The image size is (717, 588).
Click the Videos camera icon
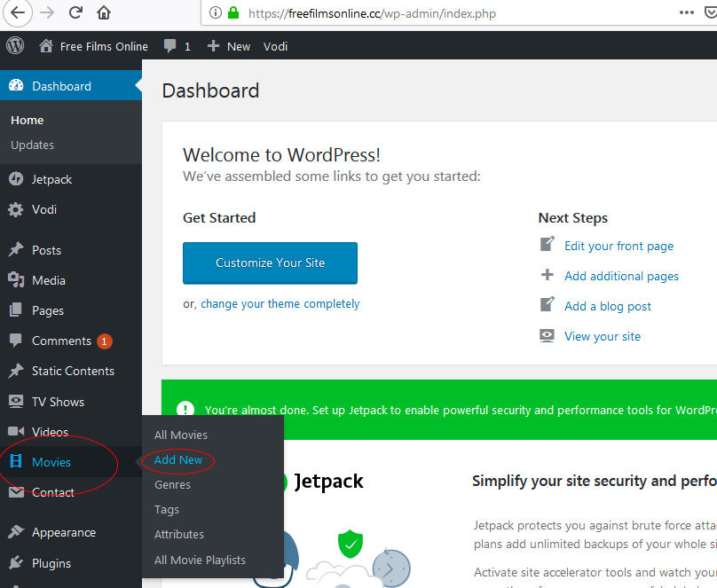click(x=16, y=431)
